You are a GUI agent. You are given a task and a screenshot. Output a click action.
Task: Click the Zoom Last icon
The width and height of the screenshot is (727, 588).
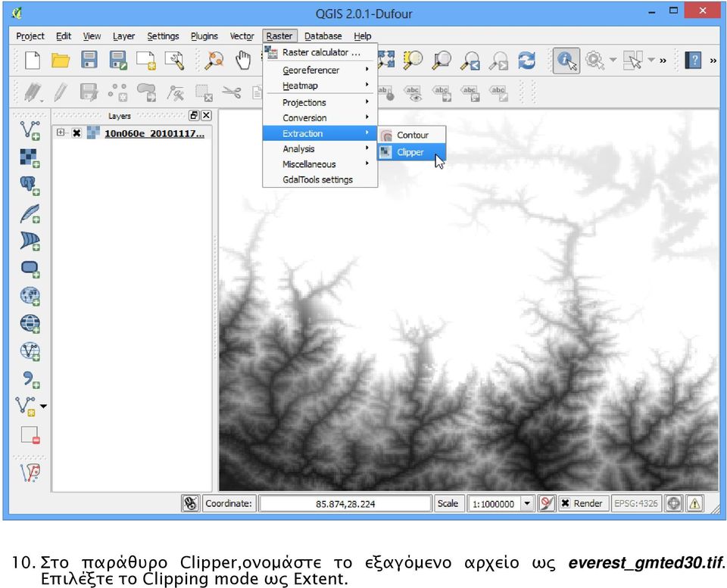[470, 61]
